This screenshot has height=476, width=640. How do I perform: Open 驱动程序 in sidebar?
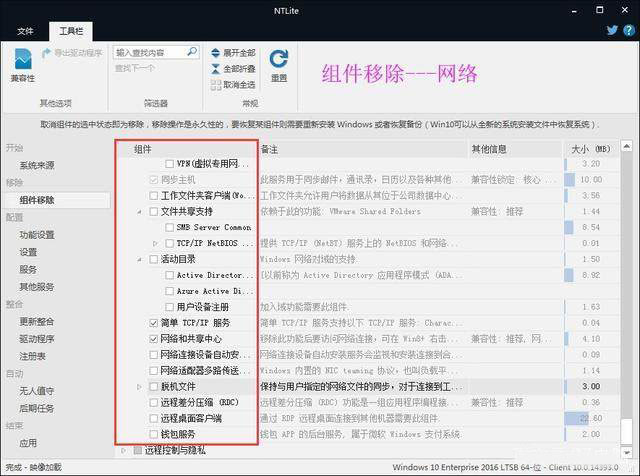tap(37, 339)
